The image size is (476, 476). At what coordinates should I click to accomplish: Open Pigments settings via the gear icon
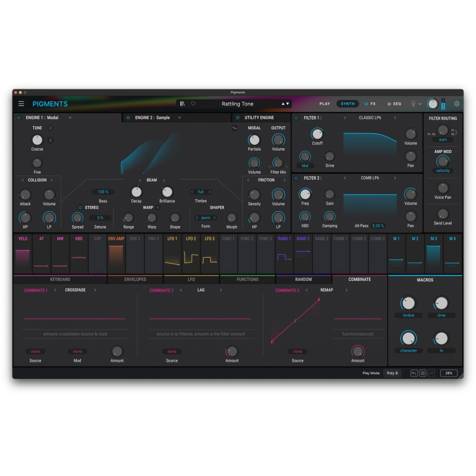point(456,103)
